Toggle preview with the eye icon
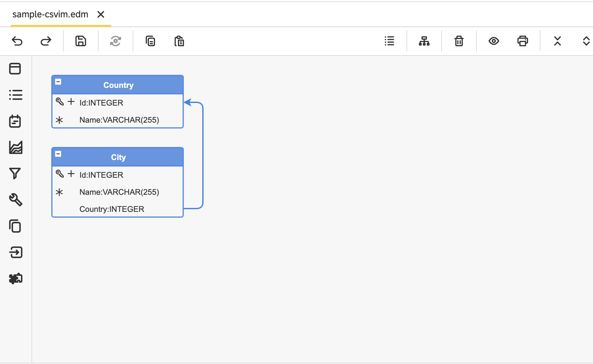 [x=494, y=41]
